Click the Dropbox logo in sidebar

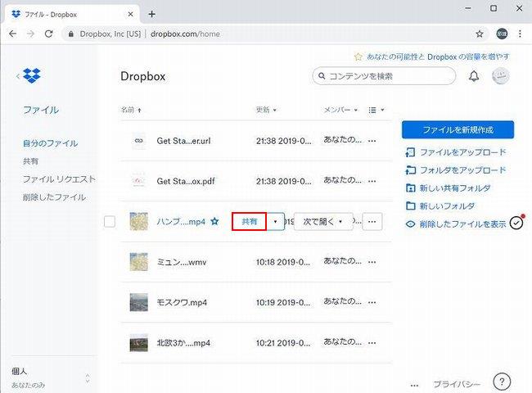32,75
